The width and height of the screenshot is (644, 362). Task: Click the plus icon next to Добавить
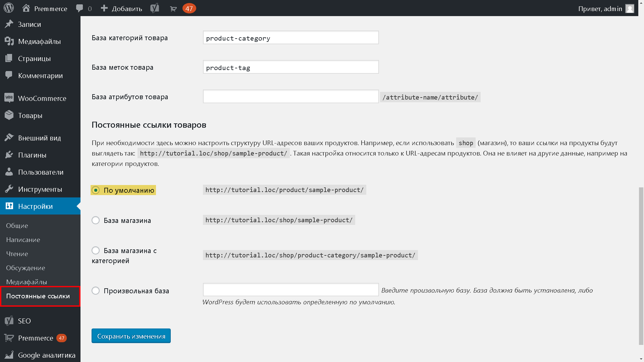pos(104,8)
